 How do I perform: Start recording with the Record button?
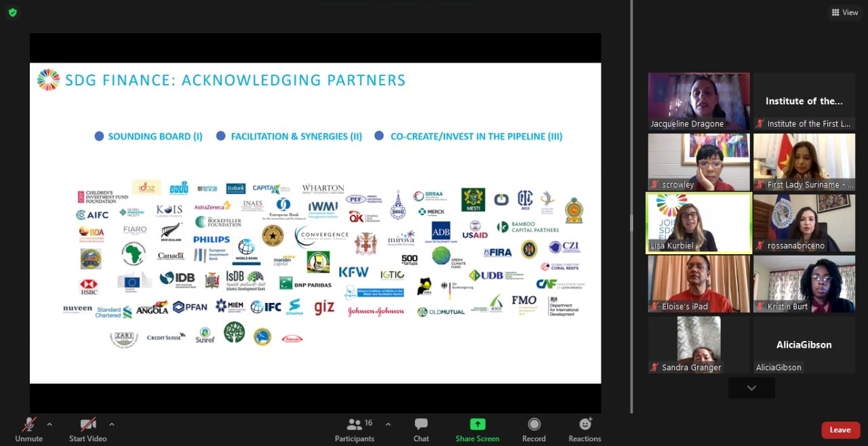534,430
